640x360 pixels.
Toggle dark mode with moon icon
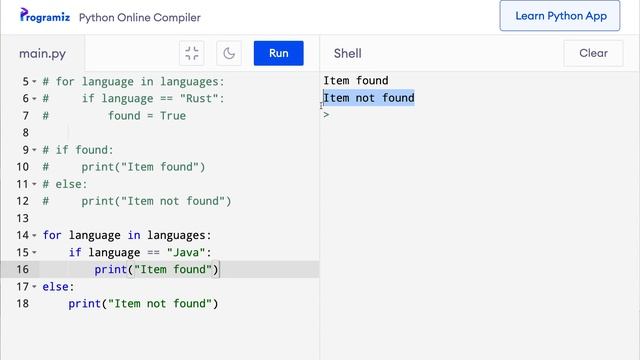coord(229,53)
